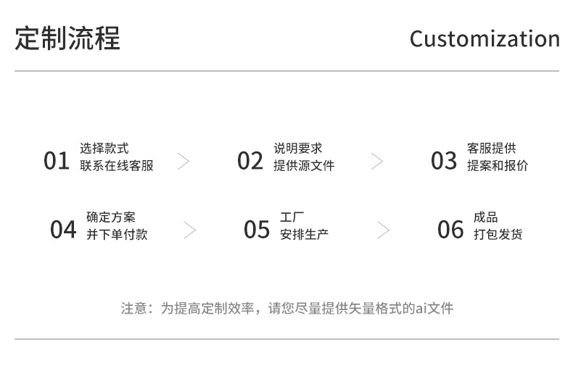This screenshot has height=392, width=573.
Task: Click the 打包发货 text
Action: coord(498,235)
